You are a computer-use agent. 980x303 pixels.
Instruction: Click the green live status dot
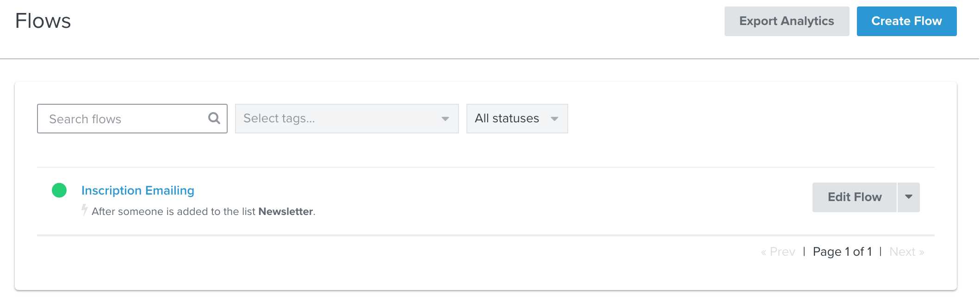tap(59, 190)
